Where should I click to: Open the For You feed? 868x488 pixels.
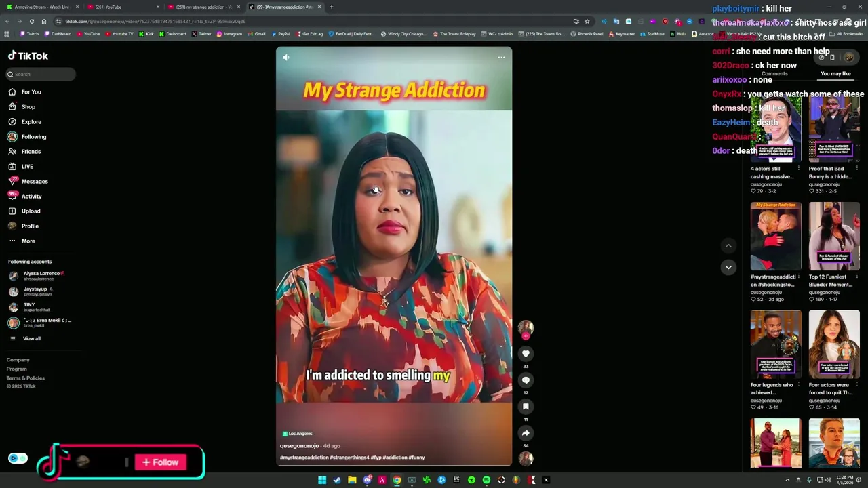25,92
